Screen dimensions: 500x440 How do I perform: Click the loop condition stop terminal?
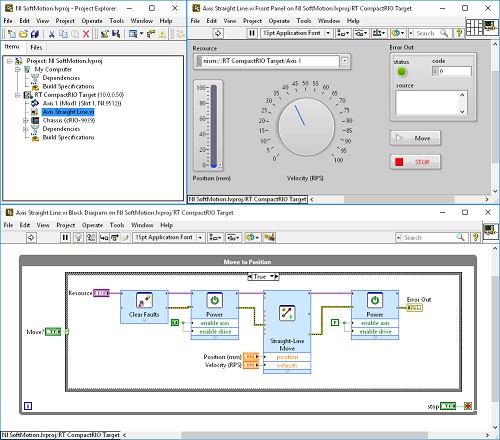pyautogui.click(x=468, y=406)
